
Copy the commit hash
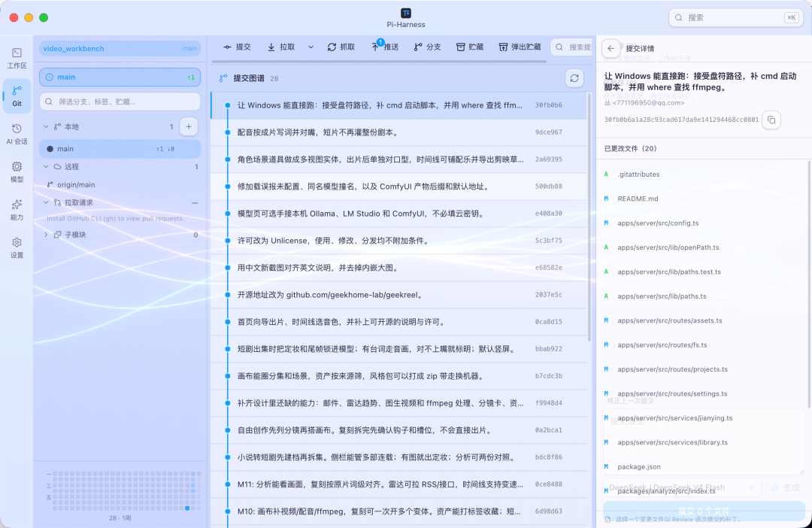pos(771,120)
